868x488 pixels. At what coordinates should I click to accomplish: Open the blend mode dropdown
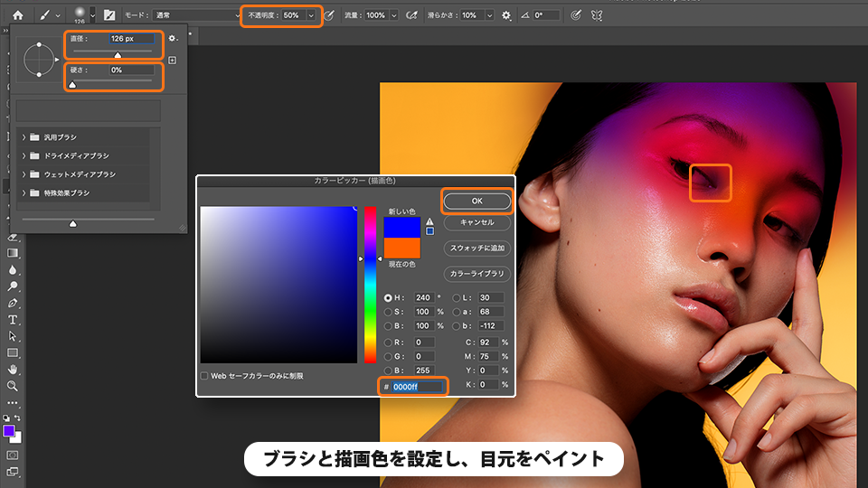point(197,15)
